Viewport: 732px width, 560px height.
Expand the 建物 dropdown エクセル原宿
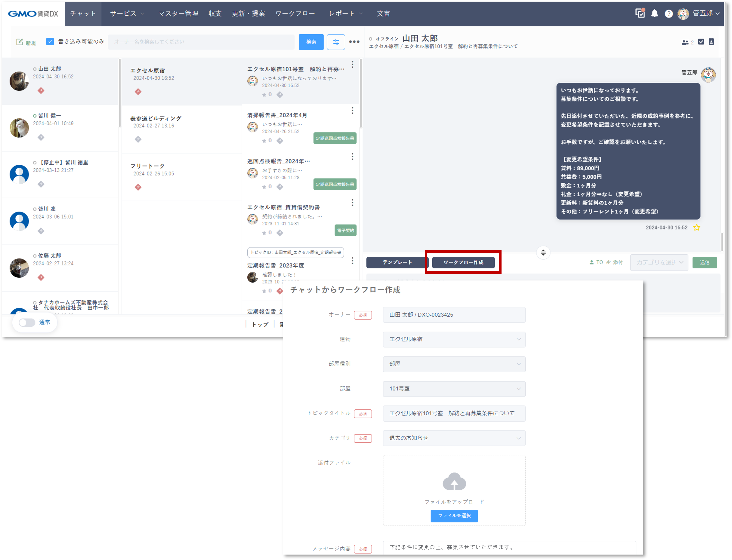coord(454,339)
